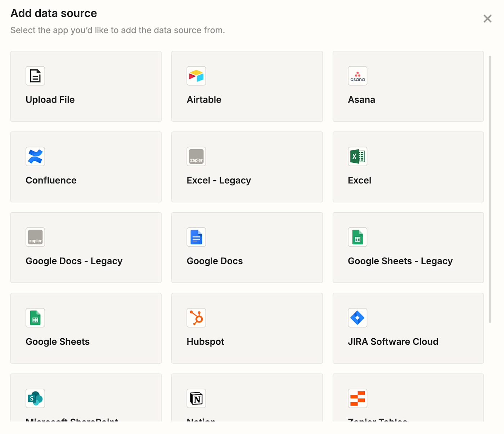Click the JIRA Software Cloud icon
This screenshot has width=504, height=434.
[357, 317]
